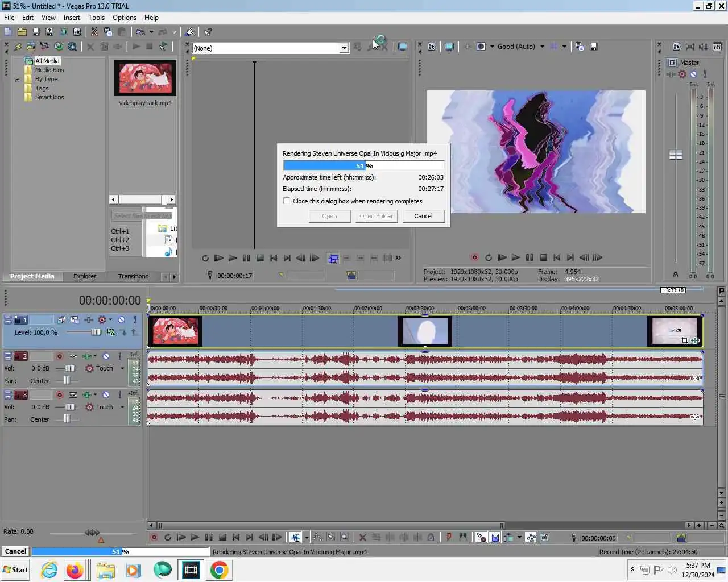Viewport: 728px width, 582px height.
Task: Click Insert Marker icon in timeline toolbar
Action: coord(449,537)
